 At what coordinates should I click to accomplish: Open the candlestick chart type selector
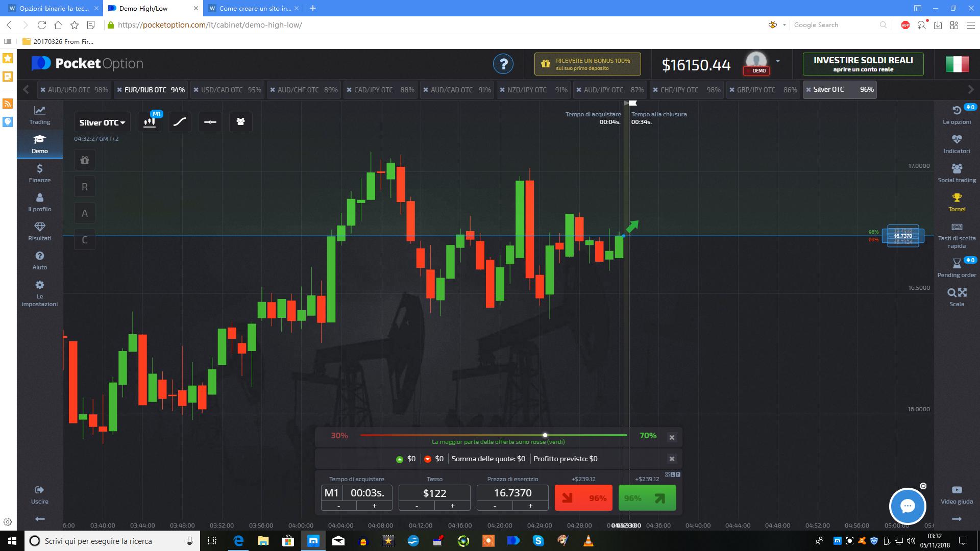150,122
